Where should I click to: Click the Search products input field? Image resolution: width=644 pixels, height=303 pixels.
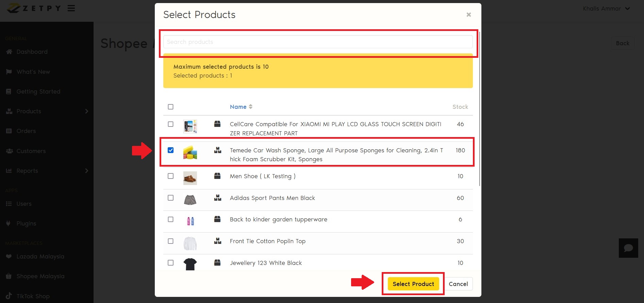[318, 42]
